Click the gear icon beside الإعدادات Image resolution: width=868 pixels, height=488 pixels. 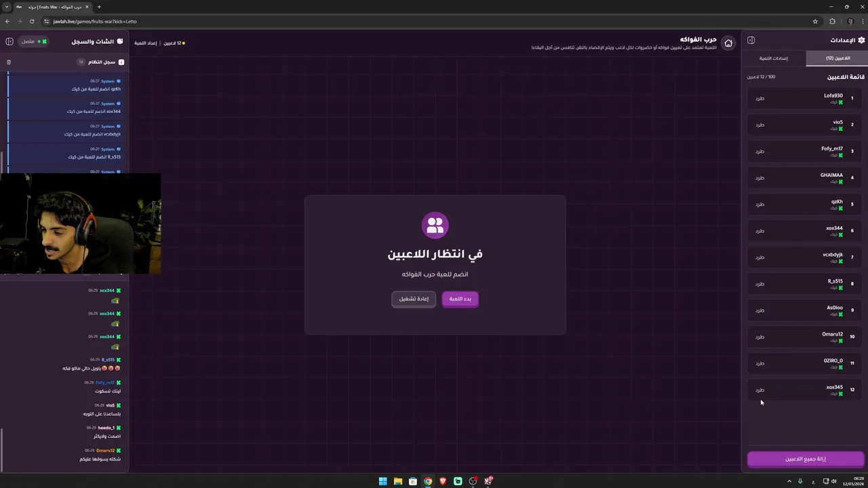pyautogui.click(x=861, y=40)
